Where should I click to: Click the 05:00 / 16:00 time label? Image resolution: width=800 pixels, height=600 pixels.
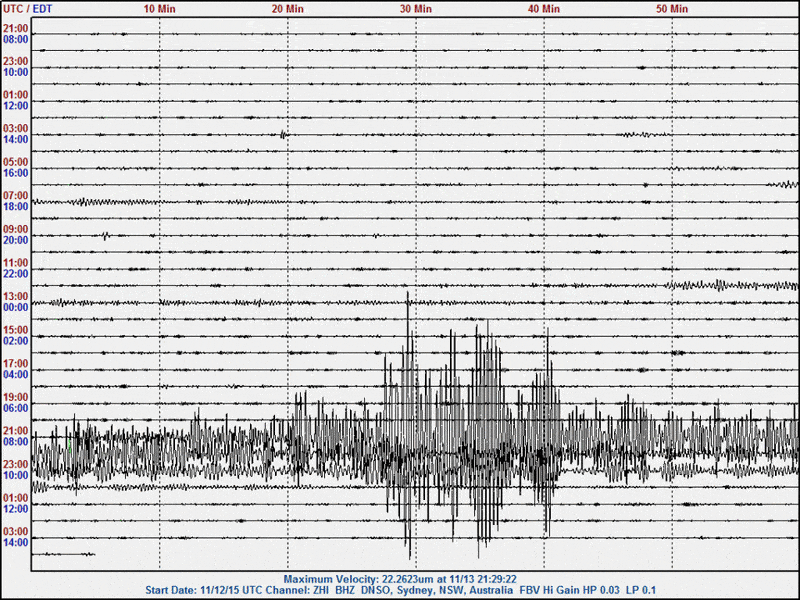pyautogui.click(x=15, y=169)
